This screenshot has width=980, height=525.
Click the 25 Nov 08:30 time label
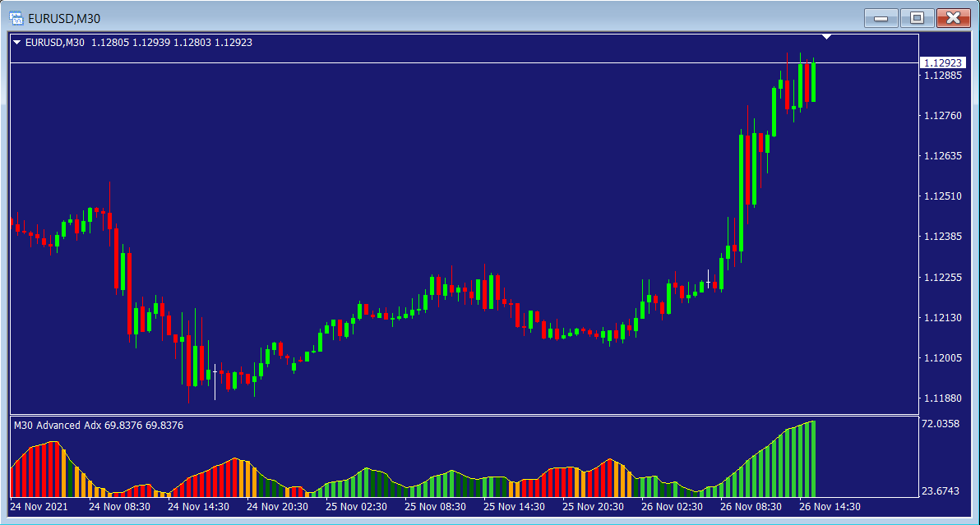pos(435,507)
